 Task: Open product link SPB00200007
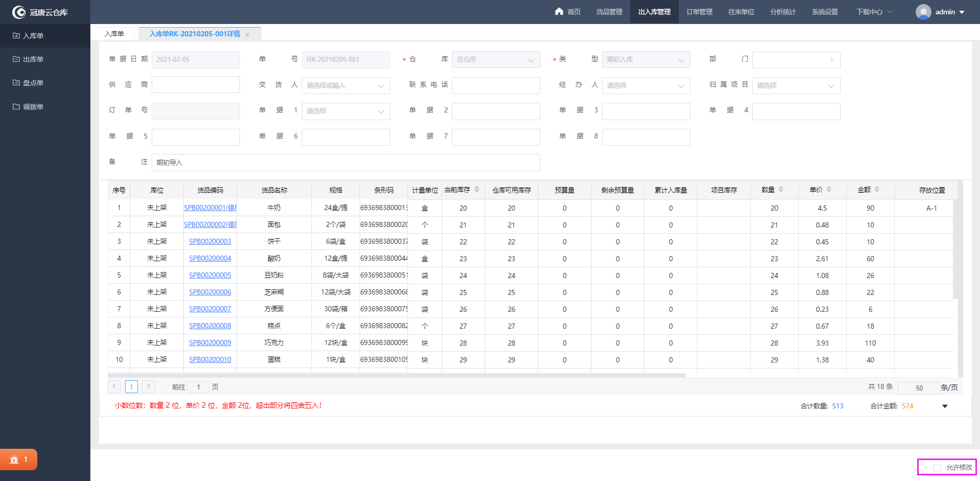(210, 309)
